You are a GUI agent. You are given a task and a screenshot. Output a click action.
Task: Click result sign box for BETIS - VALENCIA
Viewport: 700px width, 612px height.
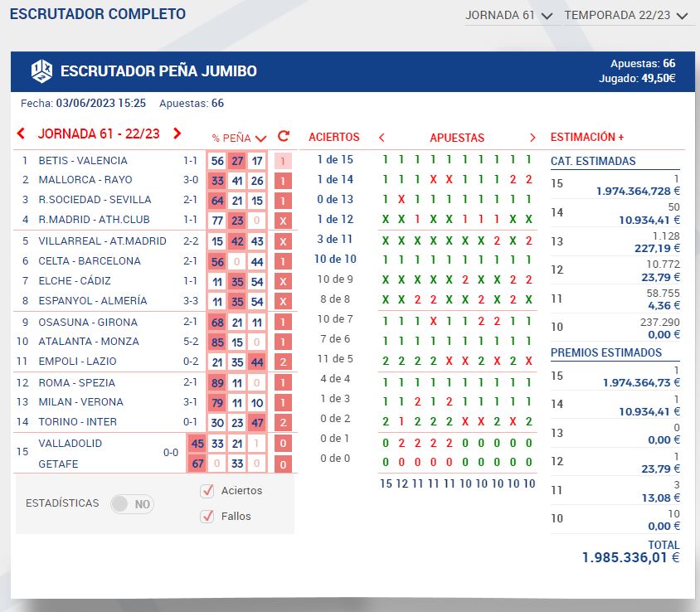click(283, 161)
